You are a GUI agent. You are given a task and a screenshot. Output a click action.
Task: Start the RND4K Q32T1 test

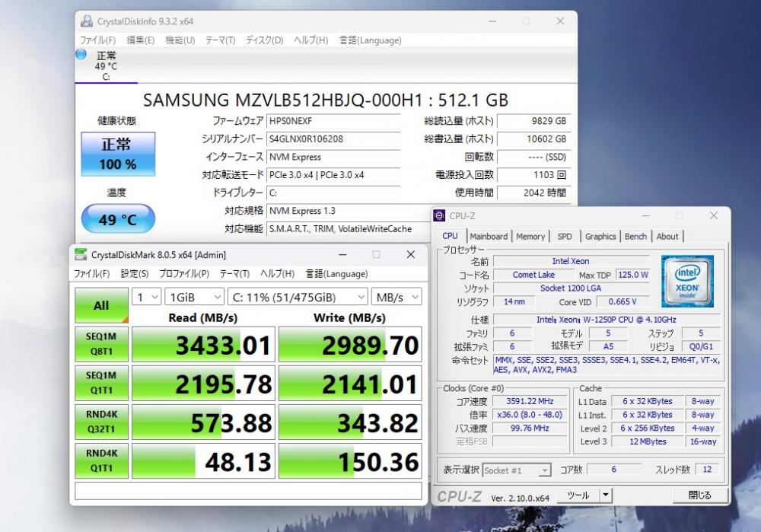[x=101, y=422]
